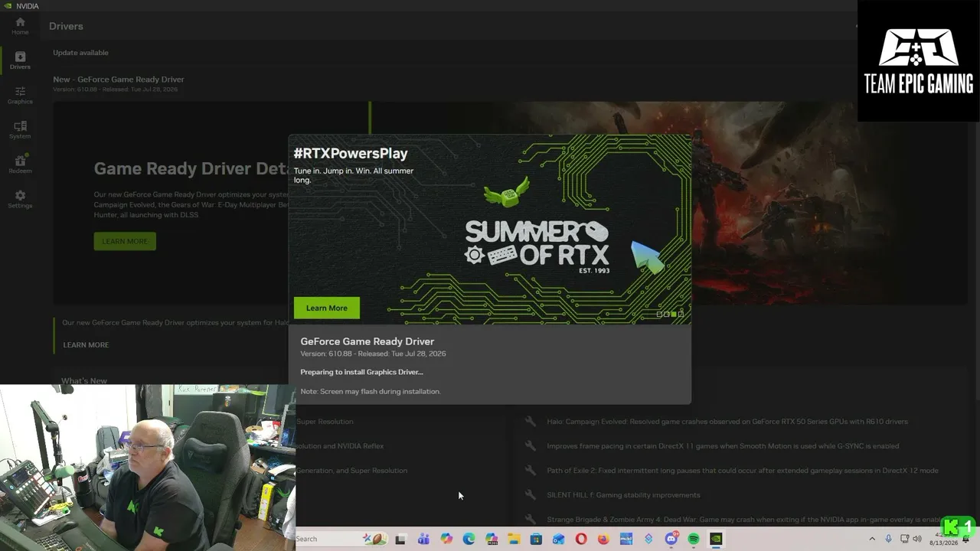Select the first slide dot on the RTX banner
The width and height of the screenshot is (980, 551).
pos(659,314)
